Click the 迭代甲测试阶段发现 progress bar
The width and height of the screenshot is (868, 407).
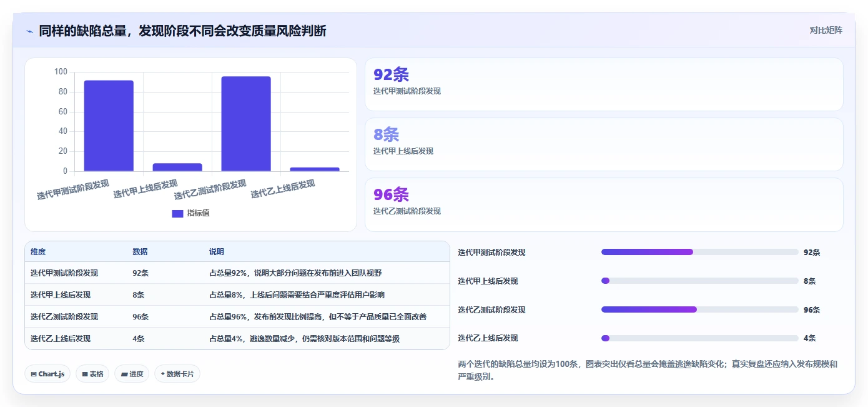pos(699,252)
